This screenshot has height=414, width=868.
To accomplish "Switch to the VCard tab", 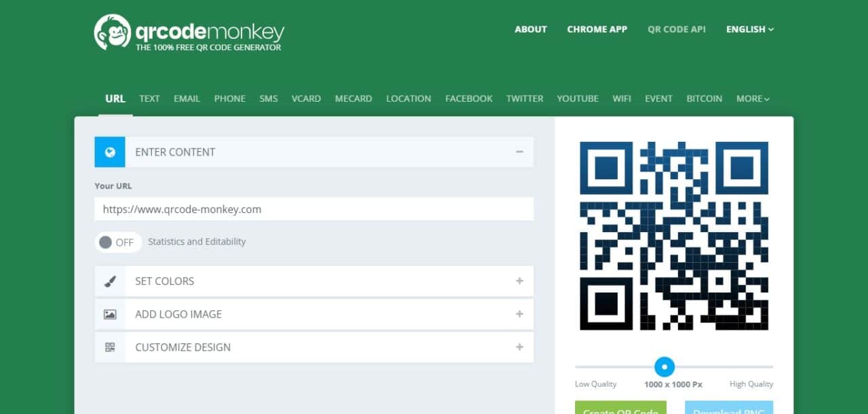I will 307,98.
